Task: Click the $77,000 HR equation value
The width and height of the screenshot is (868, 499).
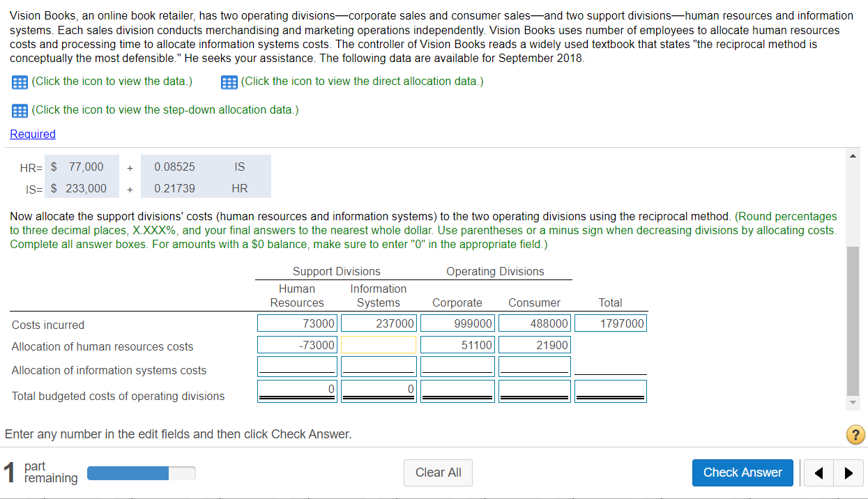Action: [77, 167]
